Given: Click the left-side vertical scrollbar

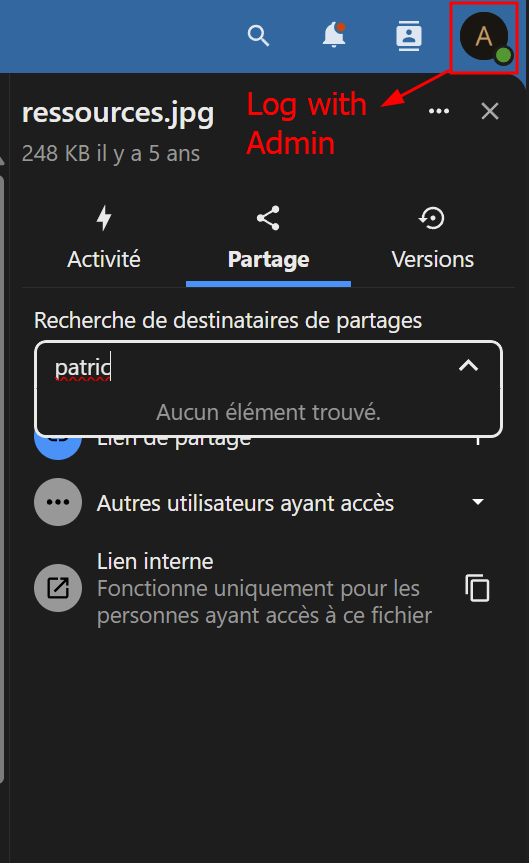Looking at the screenshot, I should pos(2,479).
